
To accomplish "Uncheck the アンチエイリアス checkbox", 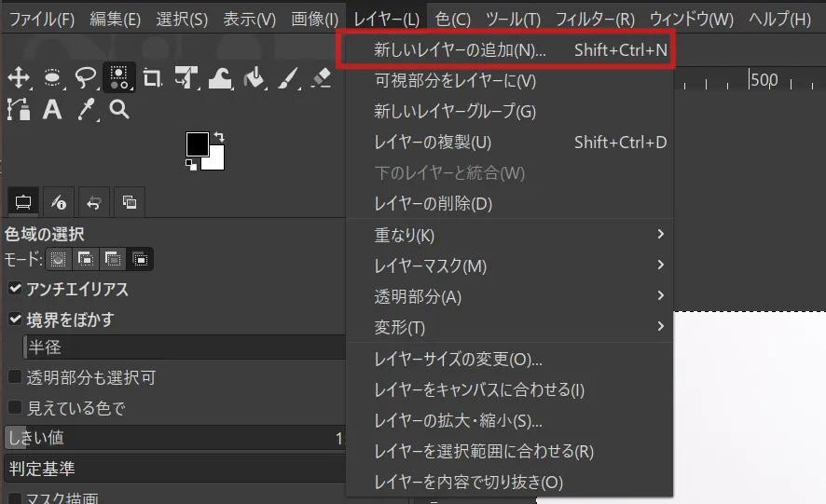I will [15, 288].
